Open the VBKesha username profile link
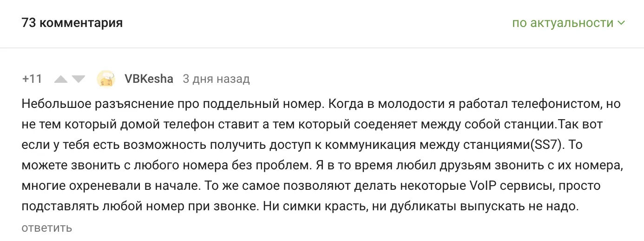Image resolution: width=644 pixels, height=241 pixels. (x=149, y=79)
